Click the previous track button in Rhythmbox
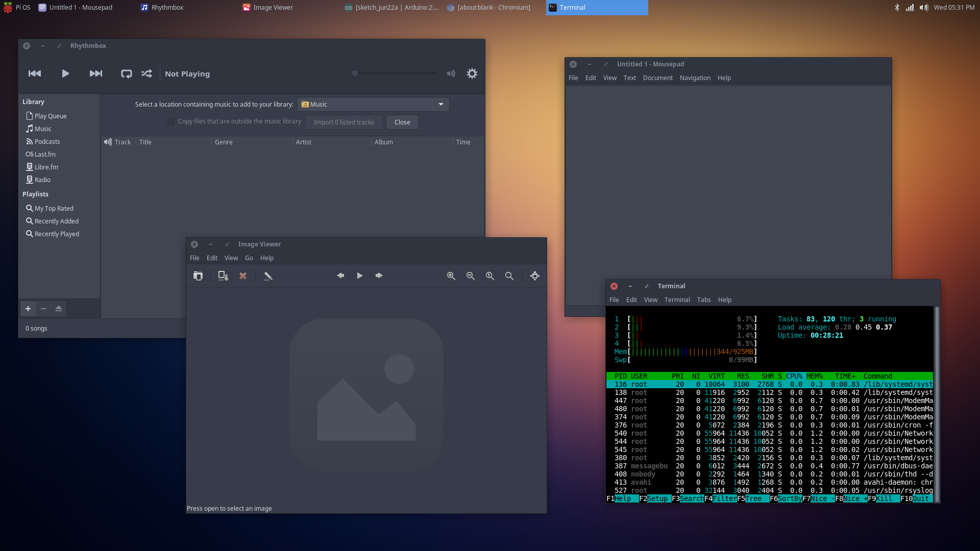The width and height of the screenshot is (980, 551). [35, 73]
